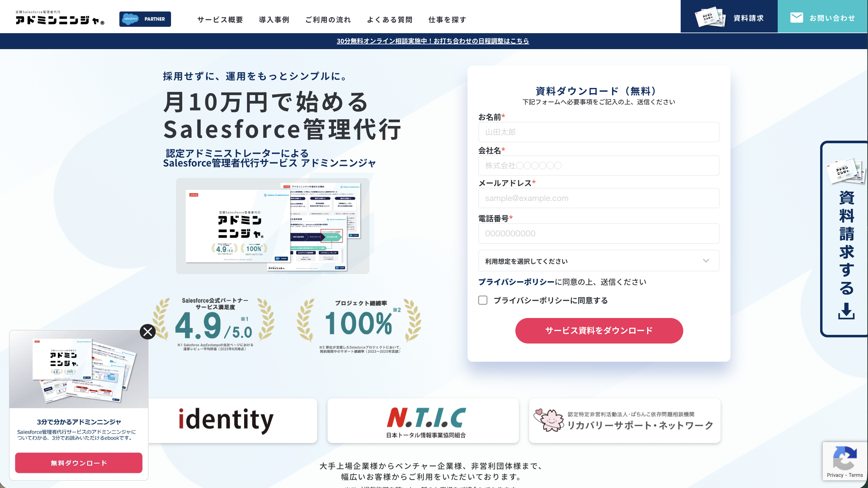Click the Salesforce PARTNER badge
This screenshot has height=488, width=868.
[x=145, y=19]
